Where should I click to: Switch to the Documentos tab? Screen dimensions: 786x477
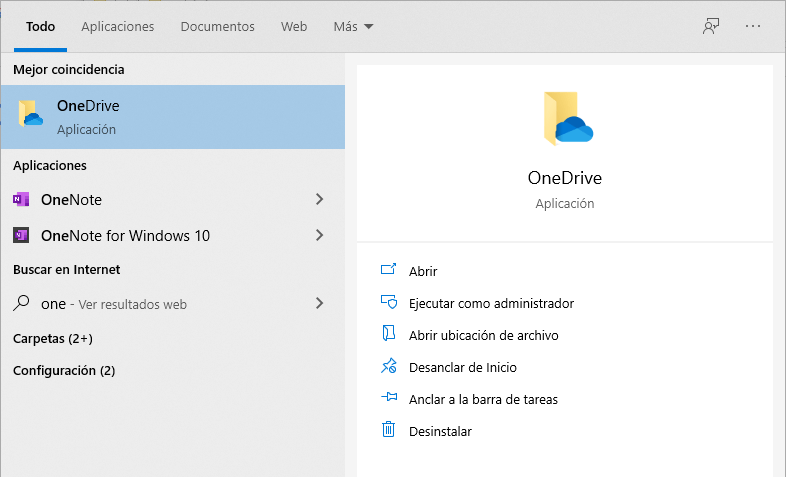pos(217,27)
